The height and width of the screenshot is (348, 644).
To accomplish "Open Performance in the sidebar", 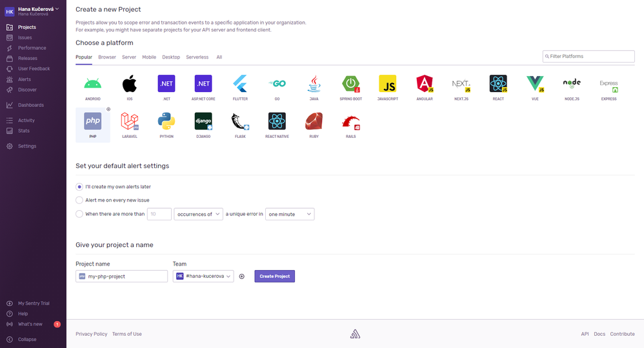I will point(34,48).
